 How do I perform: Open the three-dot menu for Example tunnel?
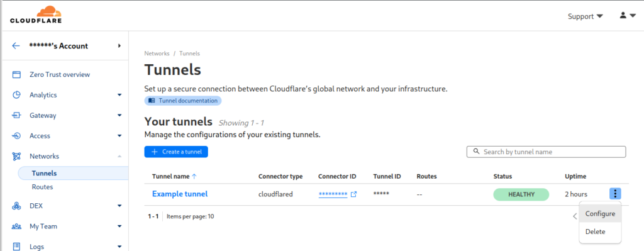pos(615,194)
